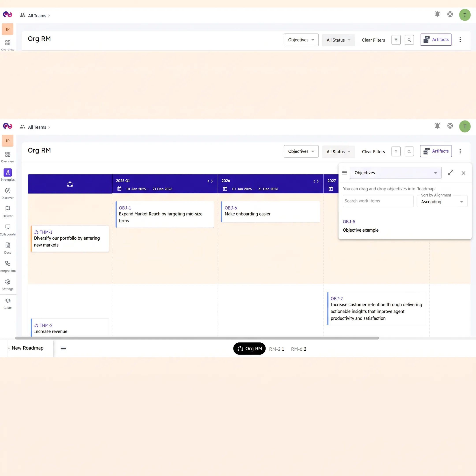Open the Collaborate section
Viewport: 476px width, 476px height.
point(8,230)
